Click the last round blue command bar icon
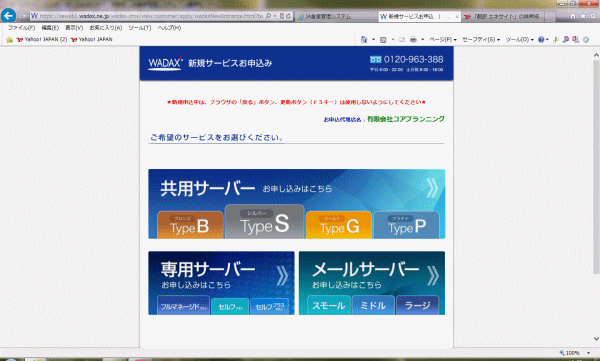This screenshot has width=600, height=361. point(586,39)
